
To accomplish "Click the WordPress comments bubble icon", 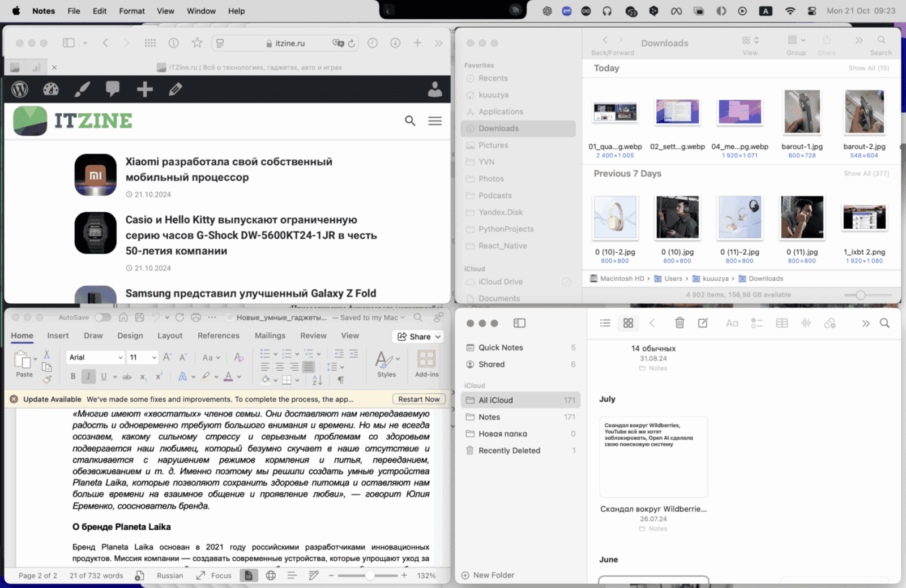I will click(x=113, y=88).
